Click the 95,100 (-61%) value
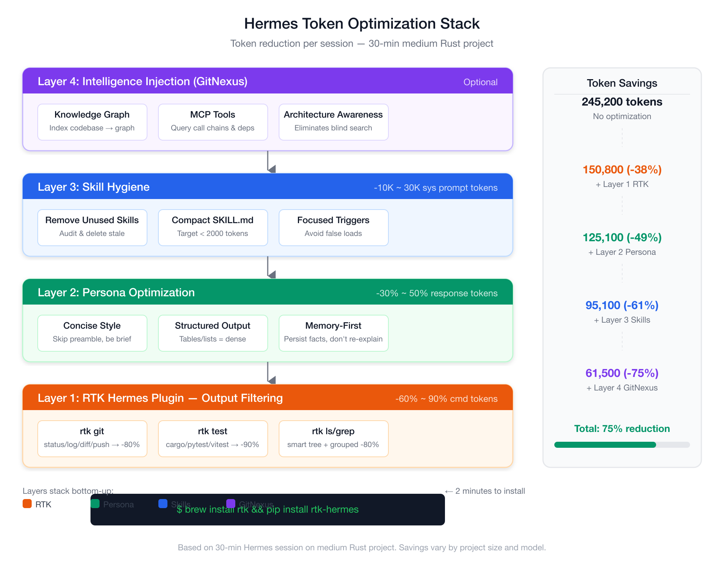 click(x=622, y=305)
